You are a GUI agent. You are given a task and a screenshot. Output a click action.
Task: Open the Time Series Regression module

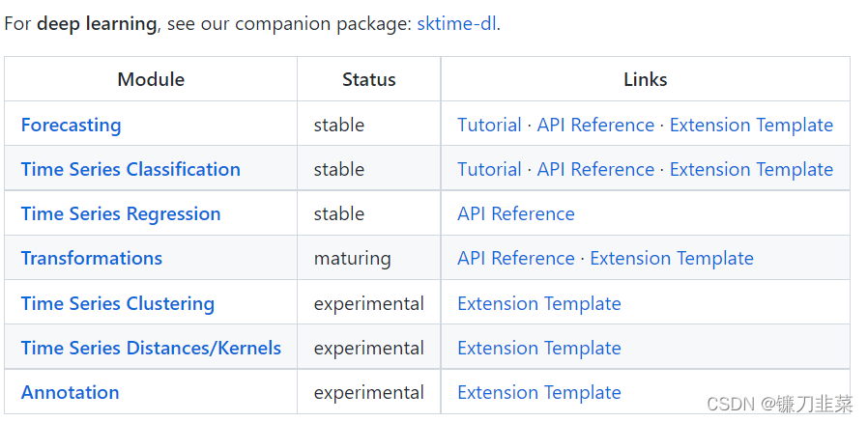(x=121, y=213)
